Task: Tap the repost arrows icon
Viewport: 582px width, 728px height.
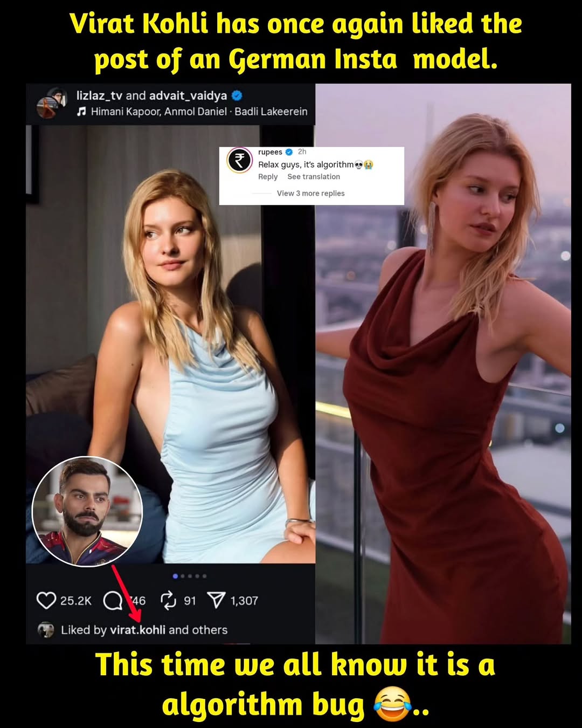Action: (x=169, y=600)
